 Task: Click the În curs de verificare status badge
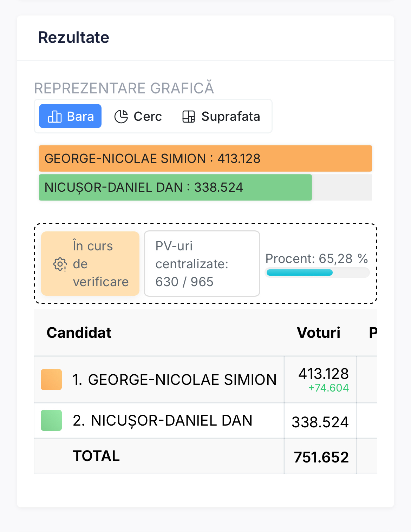click(90, 264)
